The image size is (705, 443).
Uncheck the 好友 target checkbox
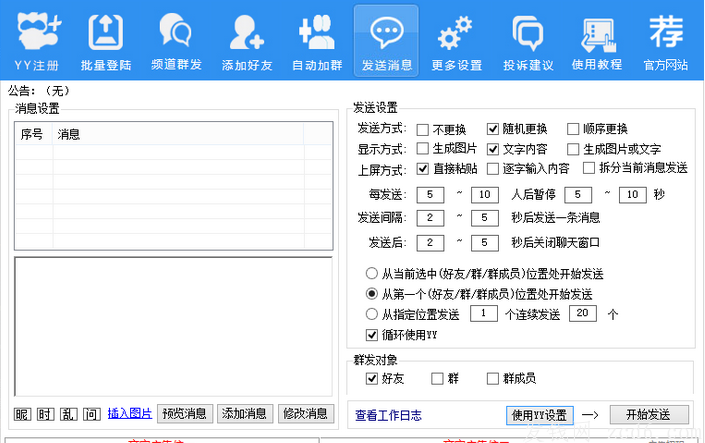click(x=372, y=379)
